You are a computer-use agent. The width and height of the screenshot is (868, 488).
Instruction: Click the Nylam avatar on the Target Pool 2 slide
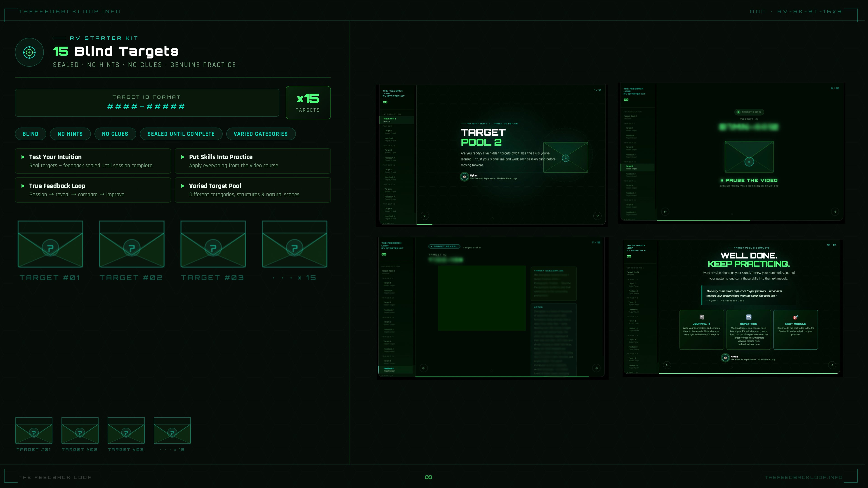click(464, 177)
